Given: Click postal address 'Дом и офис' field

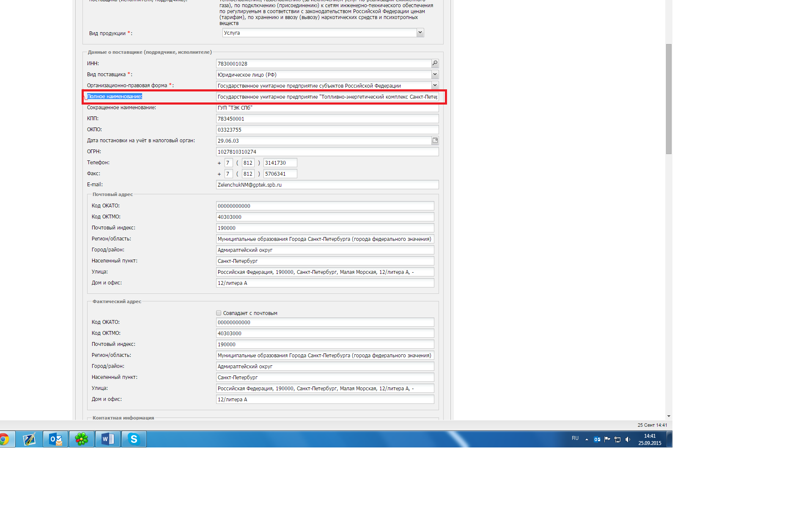Looking at the screenshot, I should (325, 283).
